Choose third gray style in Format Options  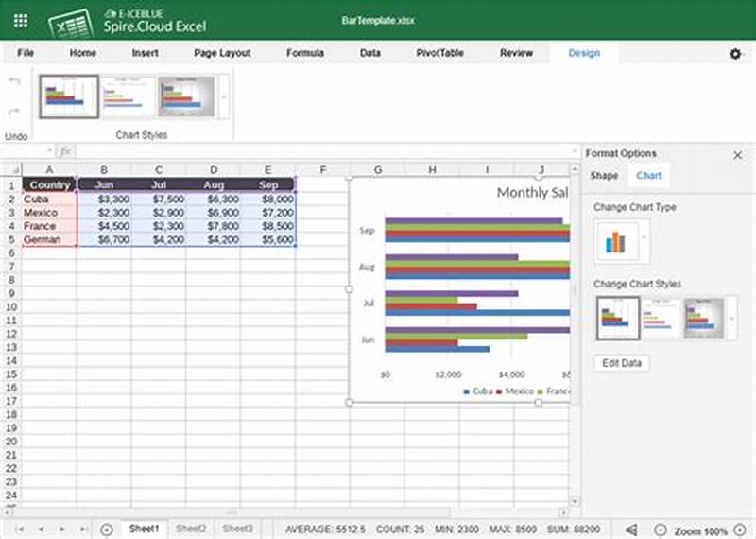pos(704,319)
